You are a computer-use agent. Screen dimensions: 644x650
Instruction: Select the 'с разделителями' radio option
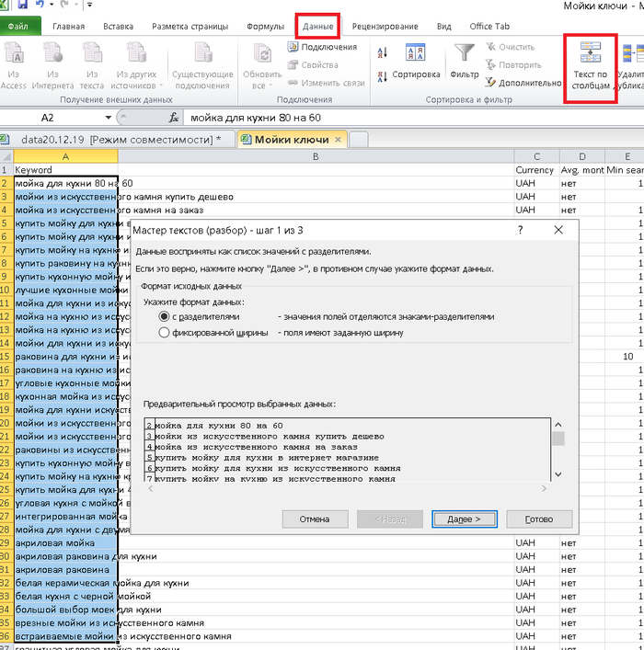click(165, 316)
